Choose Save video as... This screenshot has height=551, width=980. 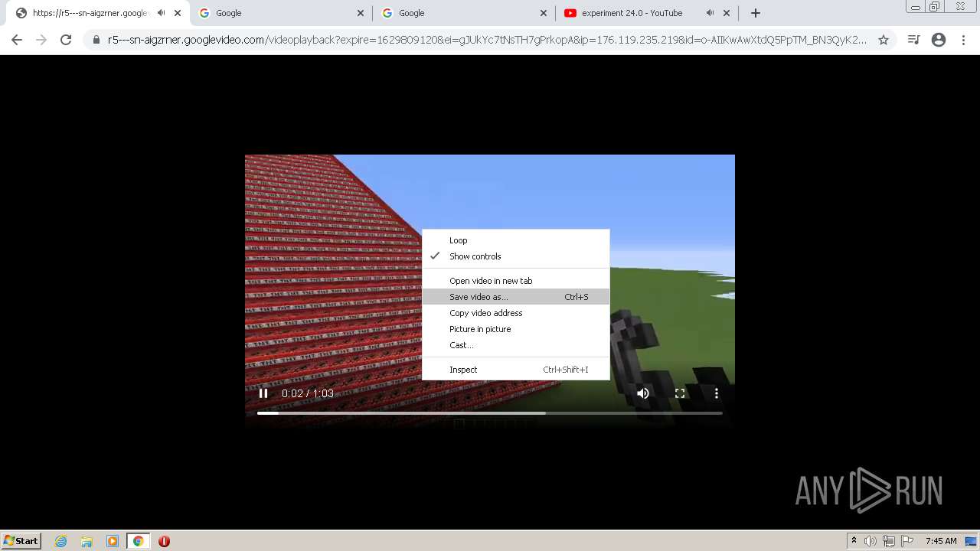click(516, 297)
